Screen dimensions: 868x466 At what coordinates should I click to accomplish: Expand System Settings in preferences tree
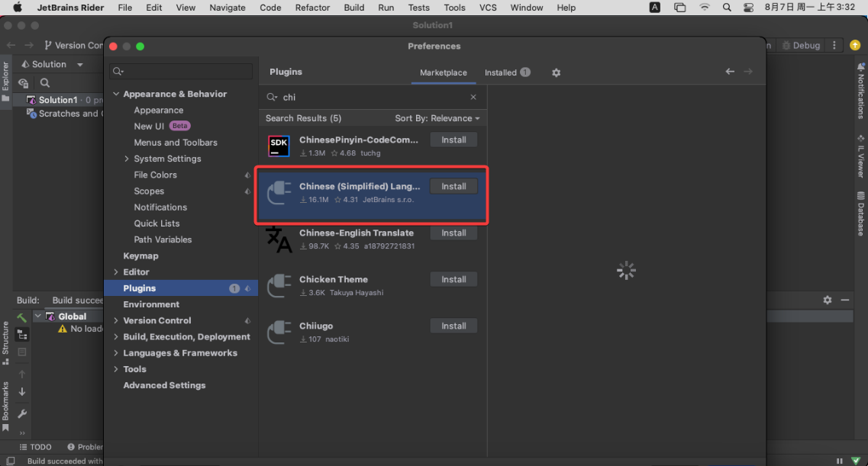pos(126,159)
